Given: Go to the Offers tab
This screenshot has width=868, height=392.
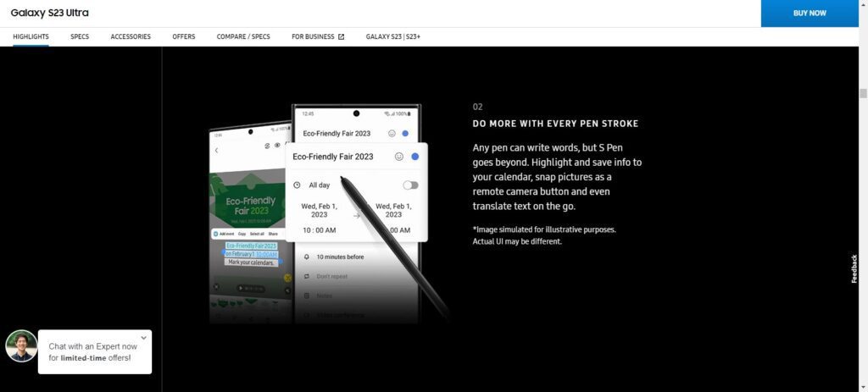Looking at the screenshot, I should pos(184,36).
